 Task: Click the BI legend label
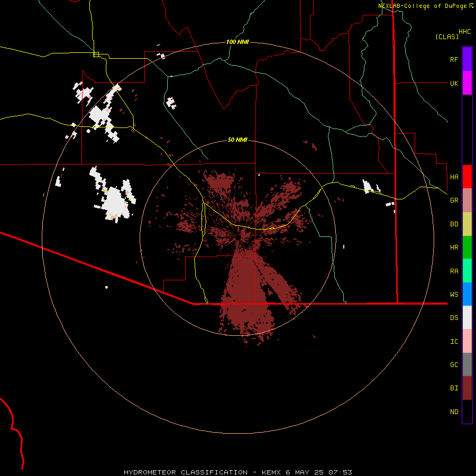click(454, 388)
